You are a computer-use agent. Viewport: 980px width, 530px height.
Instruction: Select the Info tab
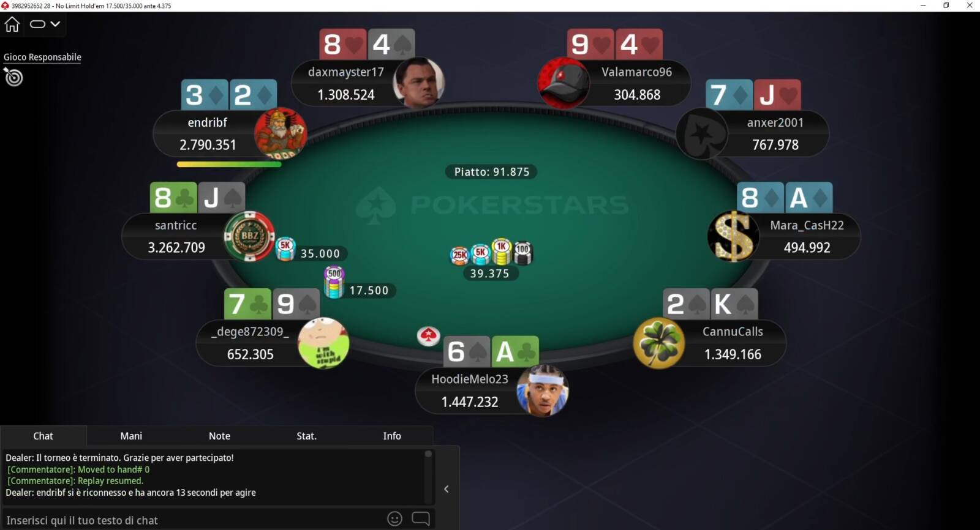pos(392,436)
